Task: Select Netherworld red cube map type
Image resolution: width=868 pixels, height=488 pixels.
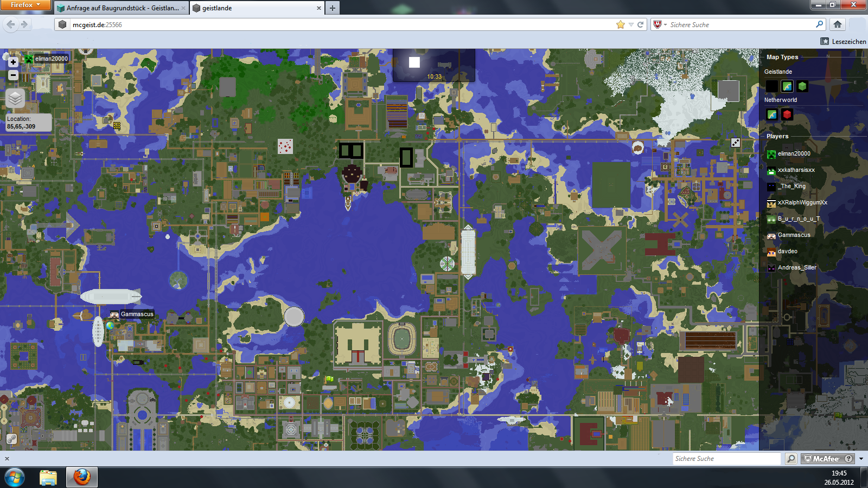Action: coord(787,114)
